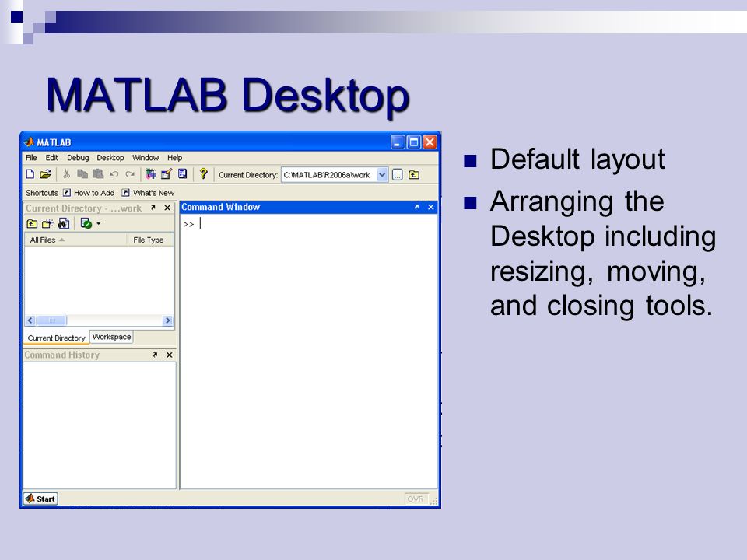Screen dimensions: 747x560
Task: Click the up-folder icon in Current Directory panel
Action: point(32,223)
